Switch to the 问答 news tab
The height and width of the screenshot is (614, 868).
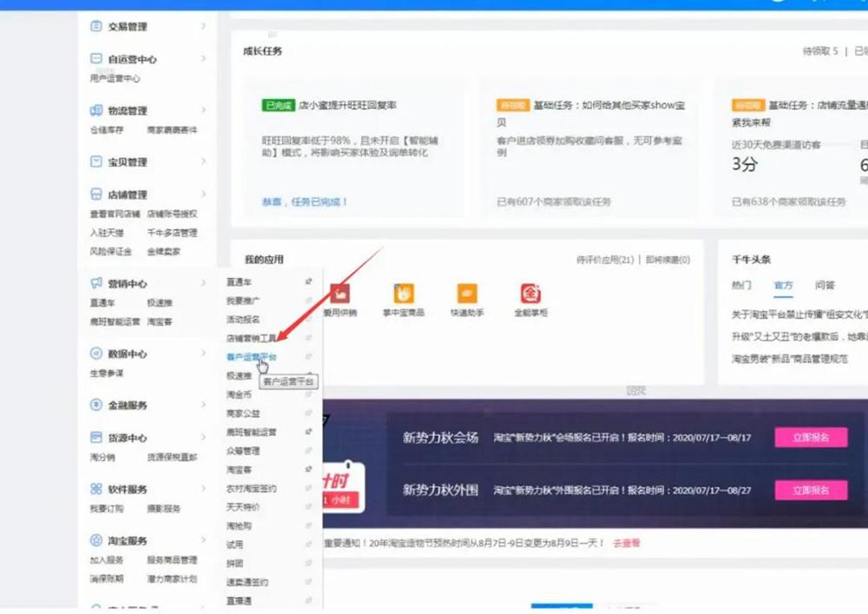[825, 285]
